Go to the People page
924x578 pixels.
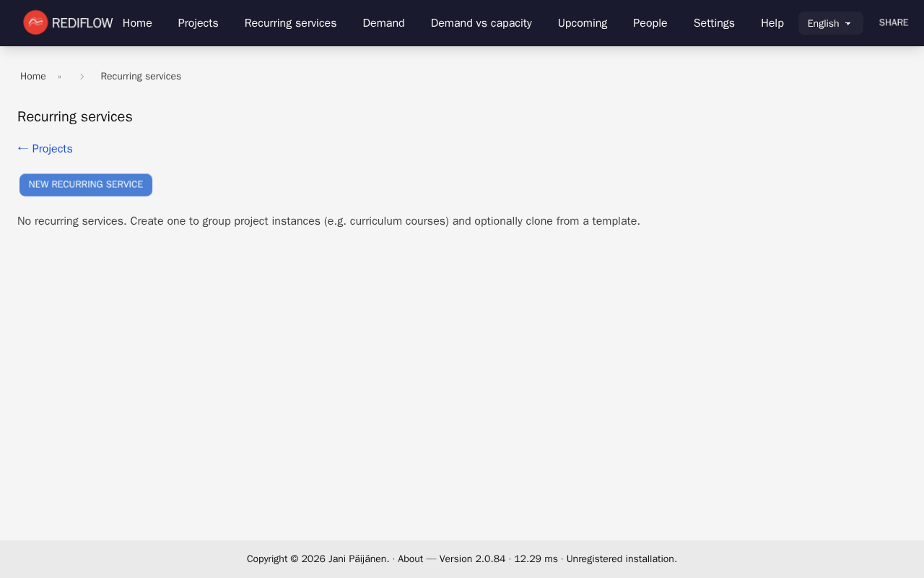(x=650, y=23)
